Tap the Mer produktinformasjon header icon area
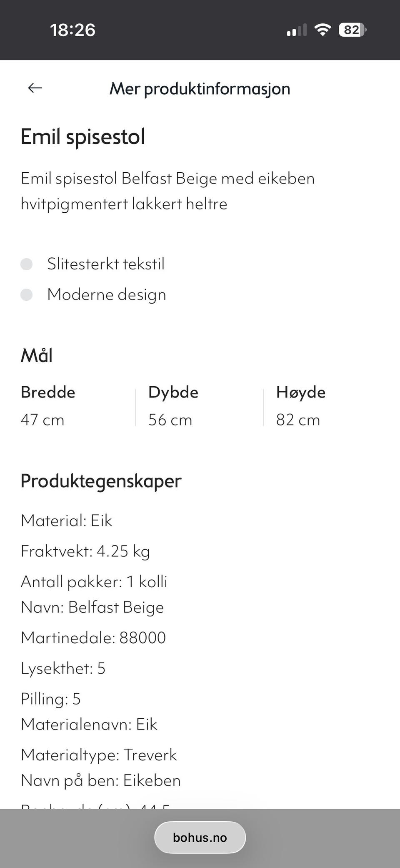Screen dimensions: 400x868 click(x=200, y=88)
